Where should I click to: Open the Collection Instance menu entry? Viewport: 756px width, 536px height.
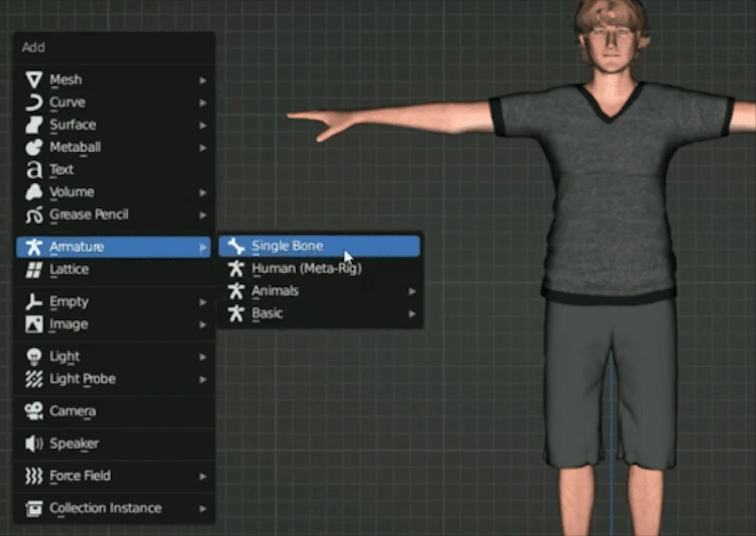[x=114, y=508]
